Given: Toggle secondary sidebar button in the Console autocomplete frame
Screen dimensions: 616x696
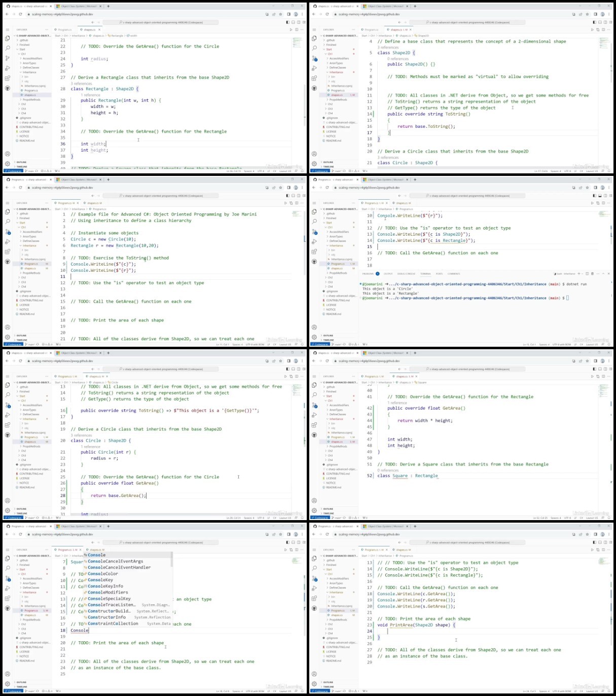Looking at the screenshot, I should coord(298,542).
